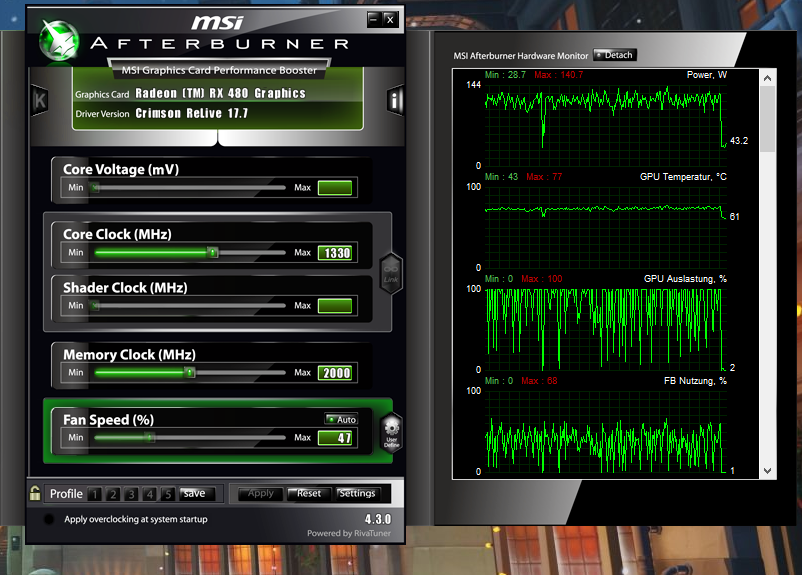This screenshot has width=802, height=575.
Task: Click the MSI Afterburner Hardware Monitor title
Action: tap(521, 56)
